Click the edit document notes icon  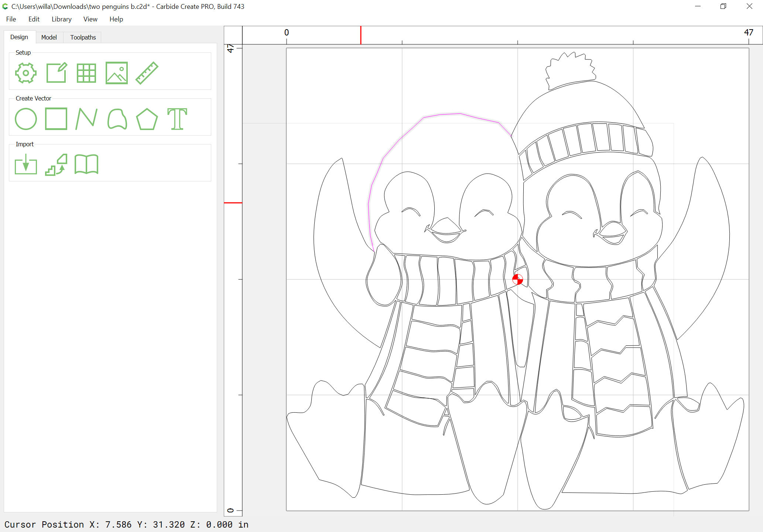click(57, 73)
